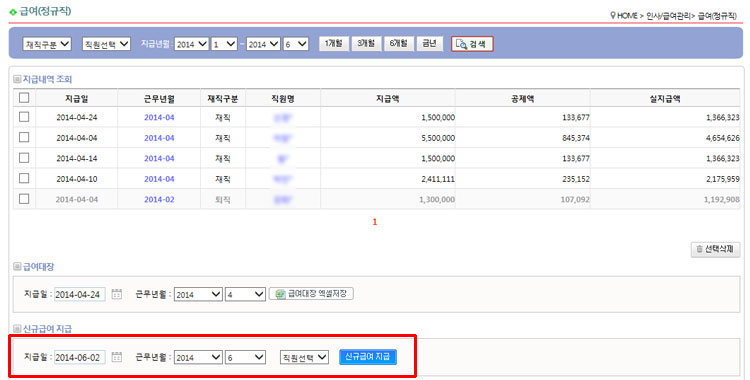Image resolution: width=750 pixels, height=380 pixels.
Task: Open 신규급여 지급 month 6 dropdown
Action: pos(245,358)
